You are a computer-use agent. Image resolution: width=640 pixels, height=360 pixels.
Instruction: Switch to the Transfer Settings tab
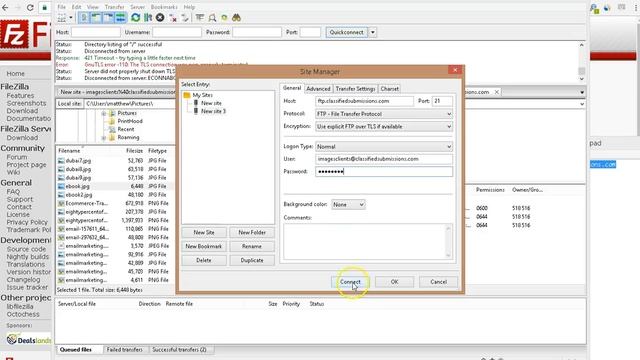(x=355, y=89)
